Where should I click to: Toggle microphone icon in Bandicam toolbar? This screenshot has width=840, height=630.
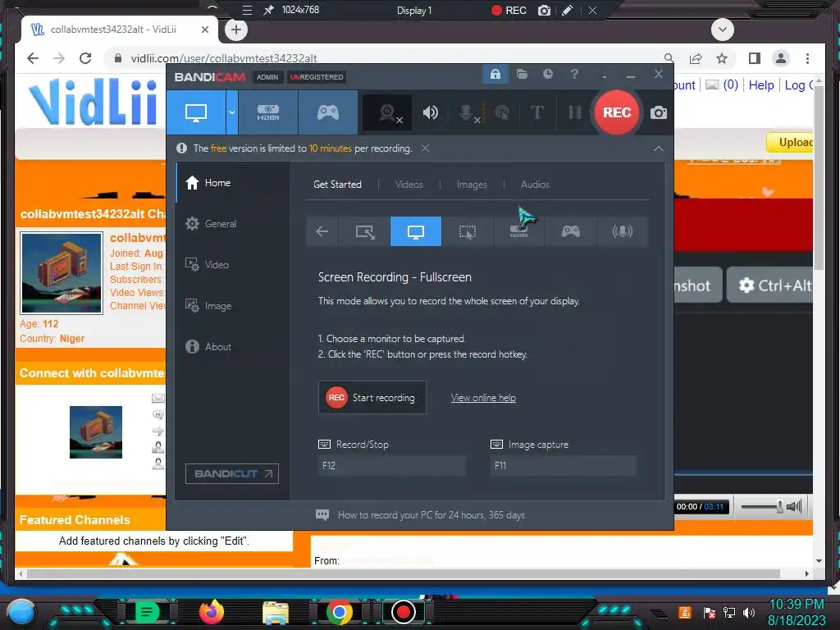click(466, 112)
